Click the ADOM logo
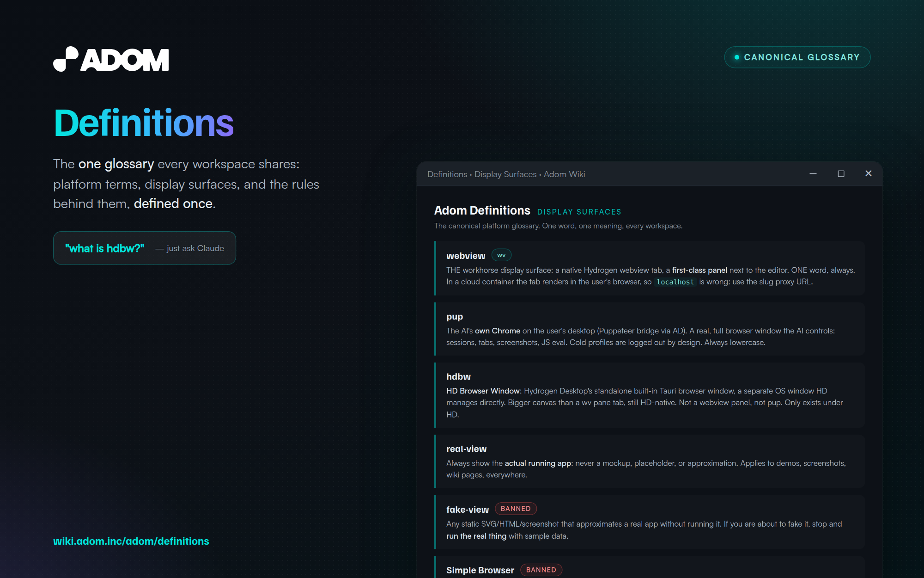The height and width of the screenshot is (578, 924). [x=111, y=59]
